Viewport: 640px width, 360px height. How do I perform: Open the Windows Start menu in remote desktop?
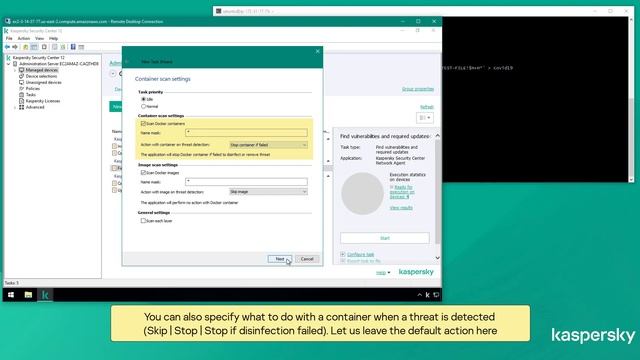[11, 295]
